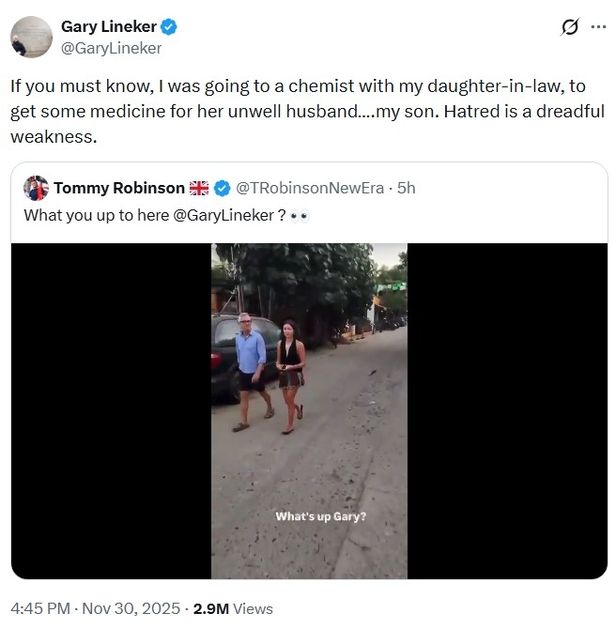Open the 4:45 PM · Nov 30, 2025 timestamp
This screenshot has height=628, width=615.
coord(95,608)
